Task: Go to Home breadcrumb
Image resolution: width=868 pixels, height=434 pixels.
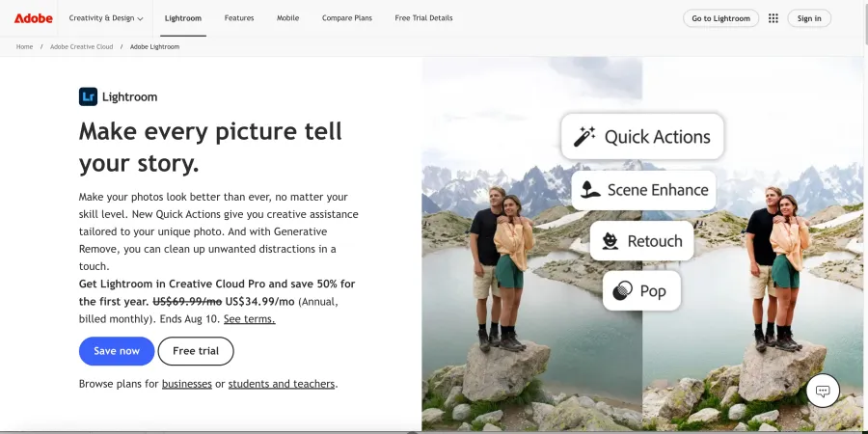Action: [x=24, y=47]
